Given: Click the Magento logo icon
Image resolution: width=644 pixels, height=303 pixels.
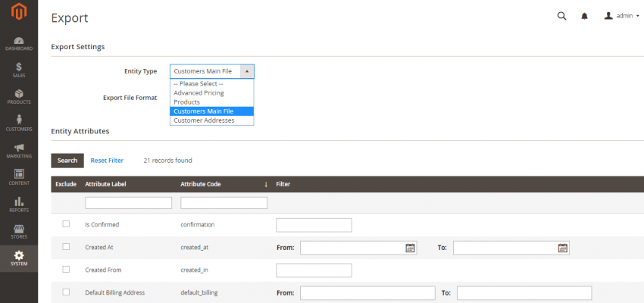Looking at the screenshot, I should [19, 11].
